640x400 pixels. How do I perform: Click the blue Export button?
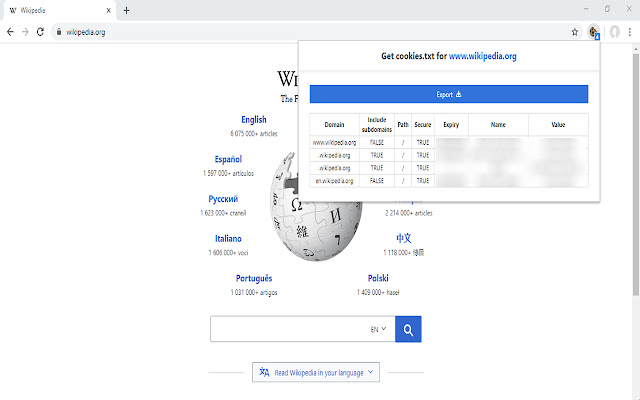449,94
